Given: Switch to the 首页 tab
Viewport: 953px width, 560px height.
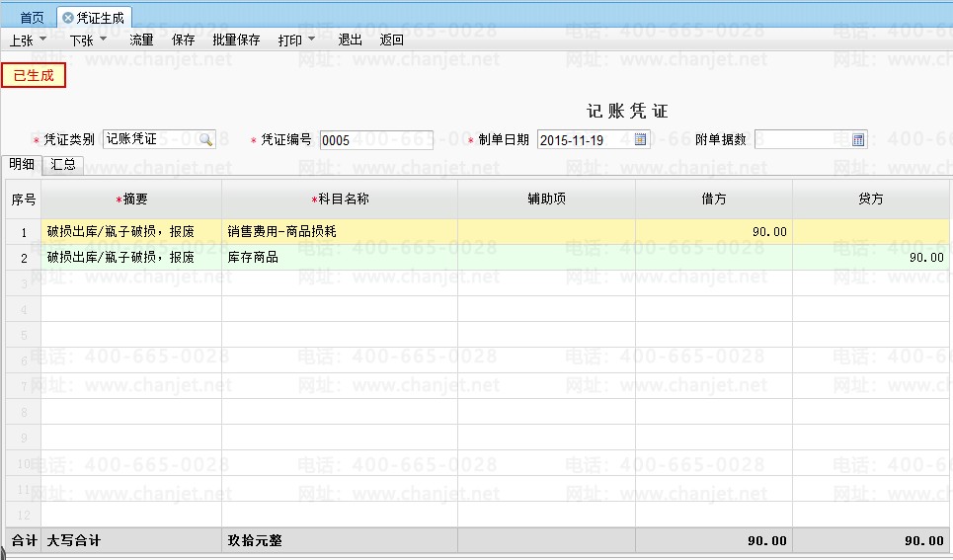Looking at the screenshot, I should [32, 18].
